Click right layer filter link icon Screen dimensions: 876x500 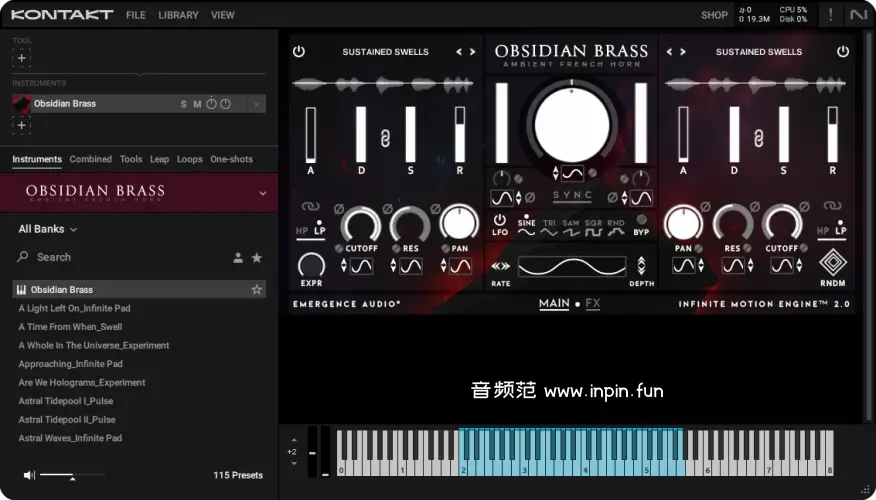(x=832, y=206)
